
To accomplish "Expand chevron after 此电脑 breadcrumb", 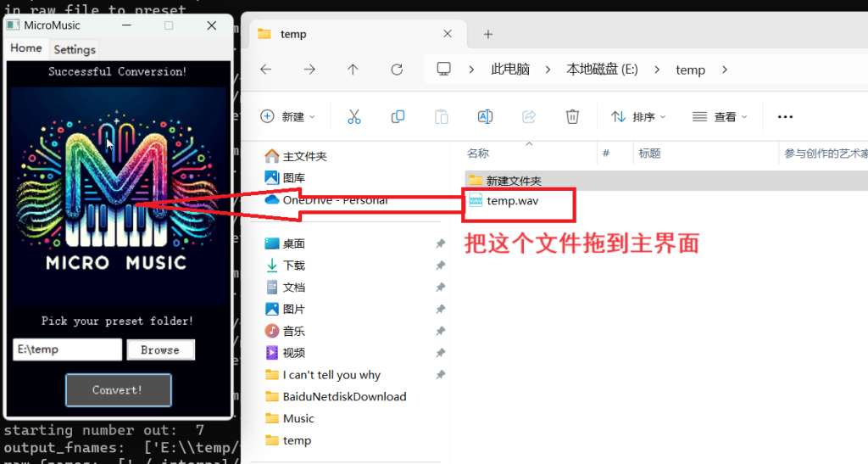I will point(548,70).
